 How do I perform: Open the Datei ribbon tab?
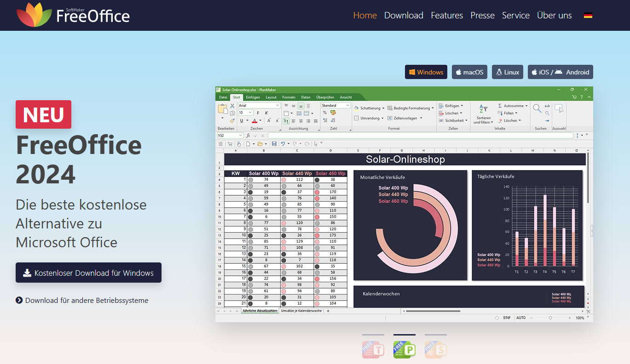pyautogui.click(x=223, y=97)
